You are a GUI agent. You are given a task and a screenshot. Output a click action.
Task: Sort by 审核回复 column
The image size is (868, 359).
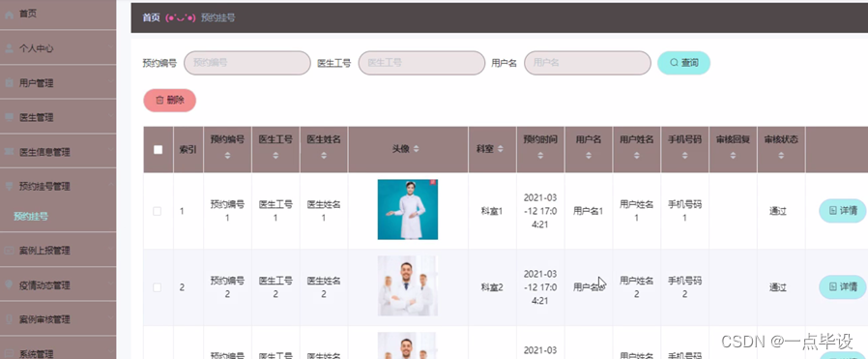(x=733, y=157)
